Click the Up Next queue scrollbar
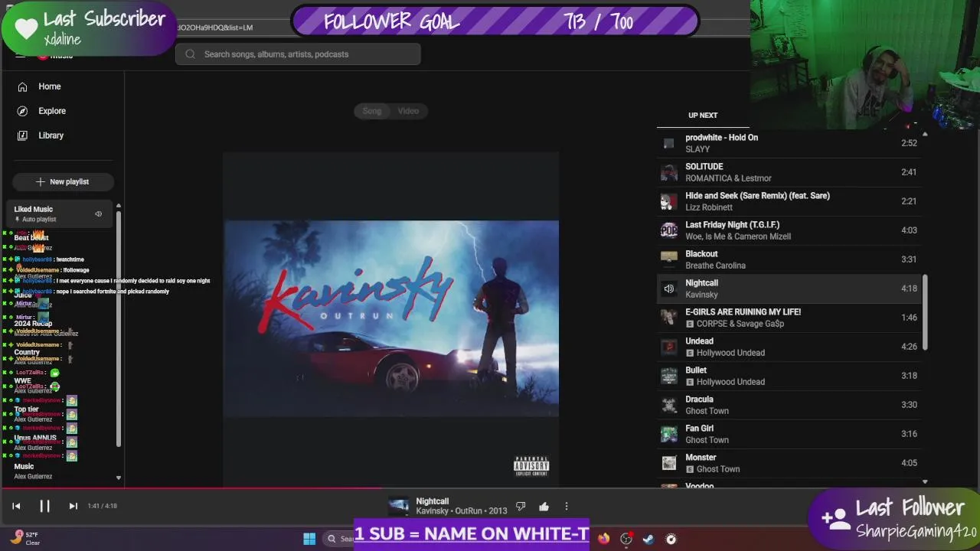Viewport: 980px width, 551px height. tap(925, 312)
